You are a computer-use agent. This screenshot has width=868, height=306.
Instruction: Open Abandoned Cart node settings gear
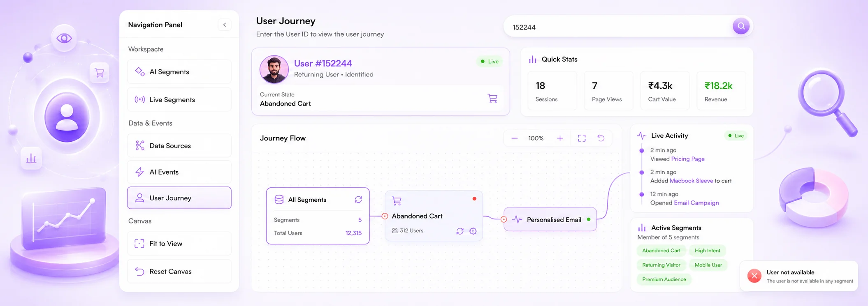[x=473, y=231]
